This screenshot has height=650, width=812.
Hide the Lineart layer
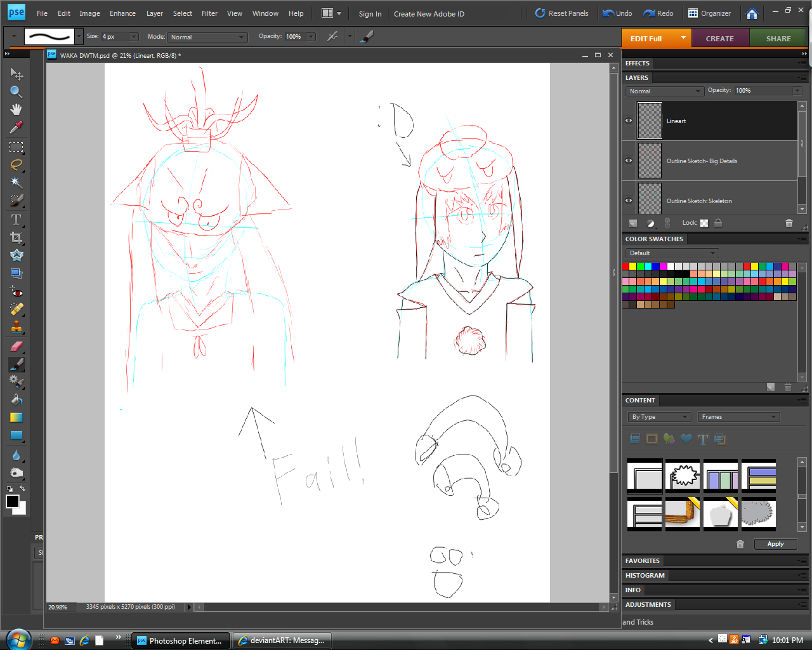pyautogui.click(x=629, y=121)
